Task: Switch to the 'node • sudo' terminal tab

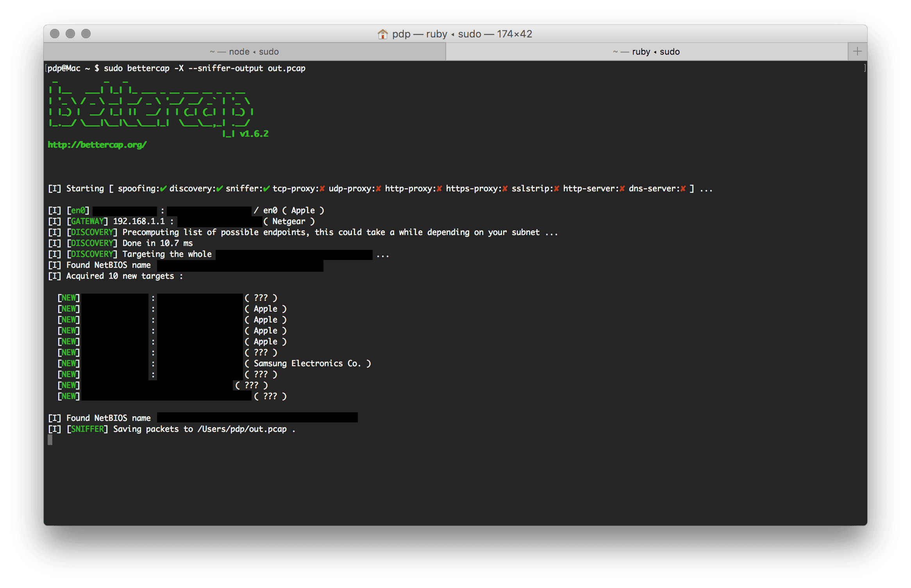Action: (x=245, y=52)
